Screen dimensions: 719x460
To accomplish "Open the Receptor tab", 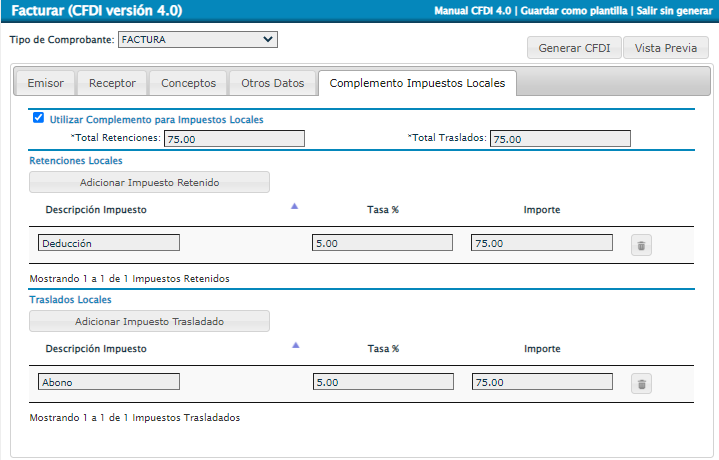I will click(x=112, y=83).
